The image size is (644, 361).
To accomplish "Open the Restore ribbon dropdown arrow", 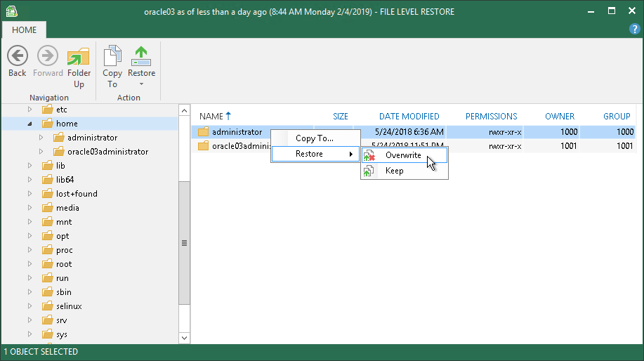I will pos(141,84).
